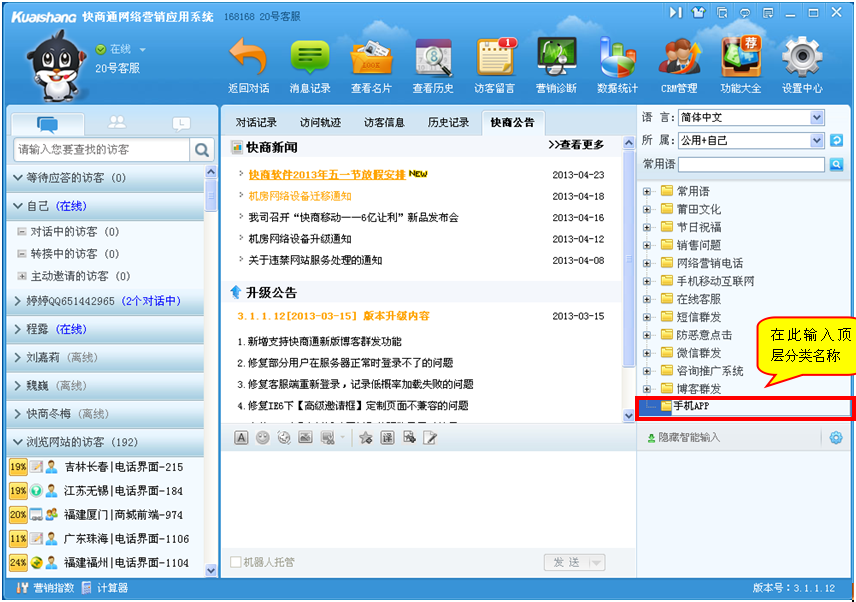Switch to the 访客信息 tab
Screen dimensions: 856x602
tap(384, 123)
